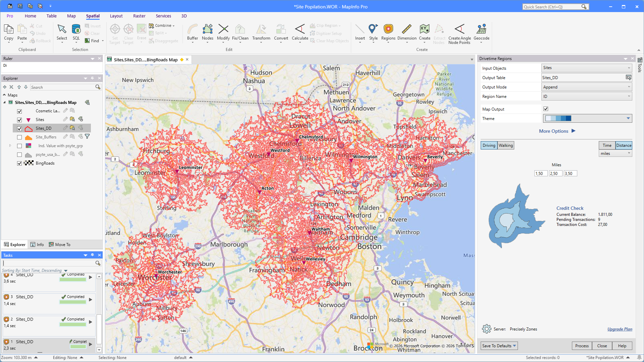Select the Nodes tool in ribbon

207,29
